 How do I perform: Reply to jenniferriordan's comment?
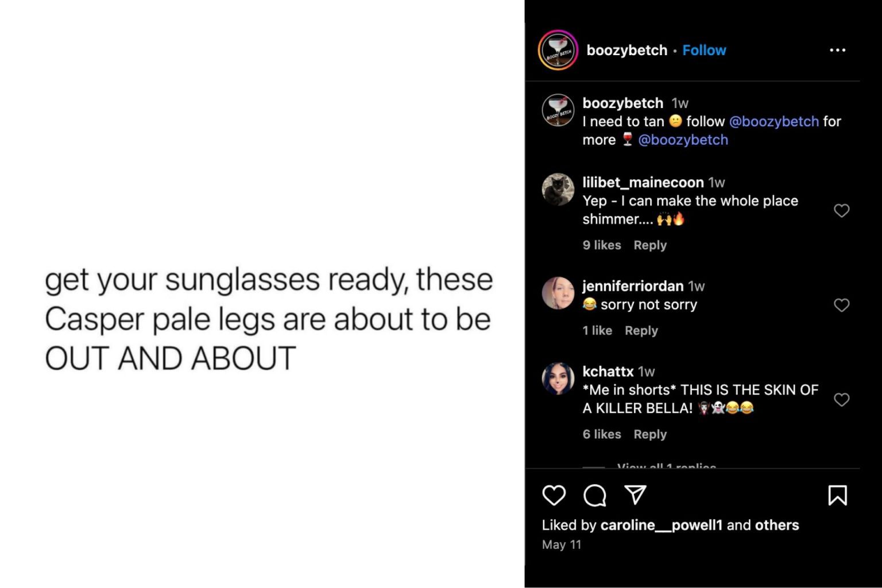coord(641,330)
